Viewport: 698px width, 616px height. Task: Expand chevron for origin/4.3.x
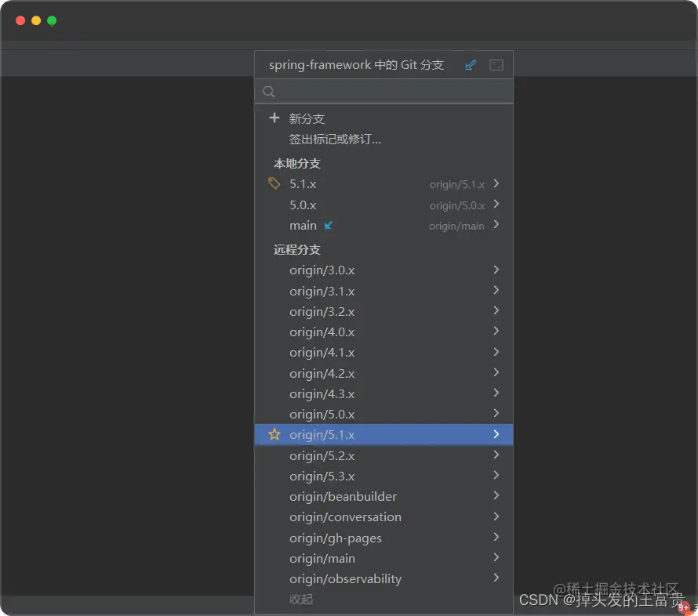[496, 393]
